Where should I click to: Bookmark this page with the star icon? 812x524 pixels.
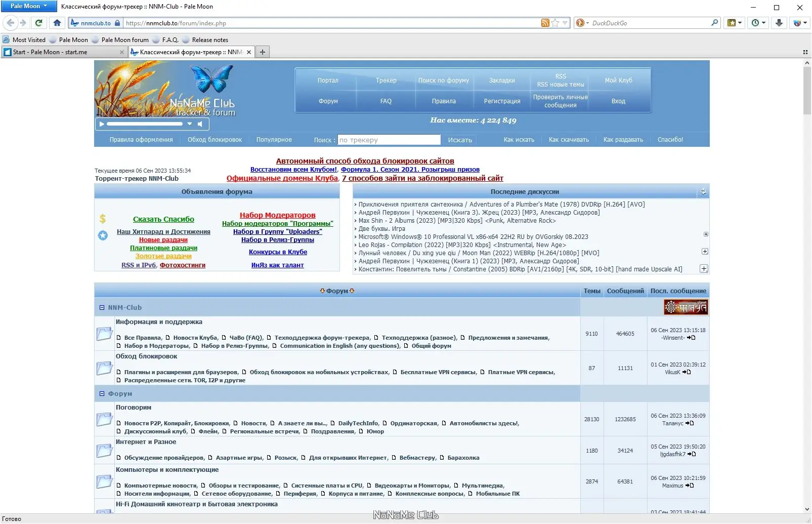tap(555, 23)
